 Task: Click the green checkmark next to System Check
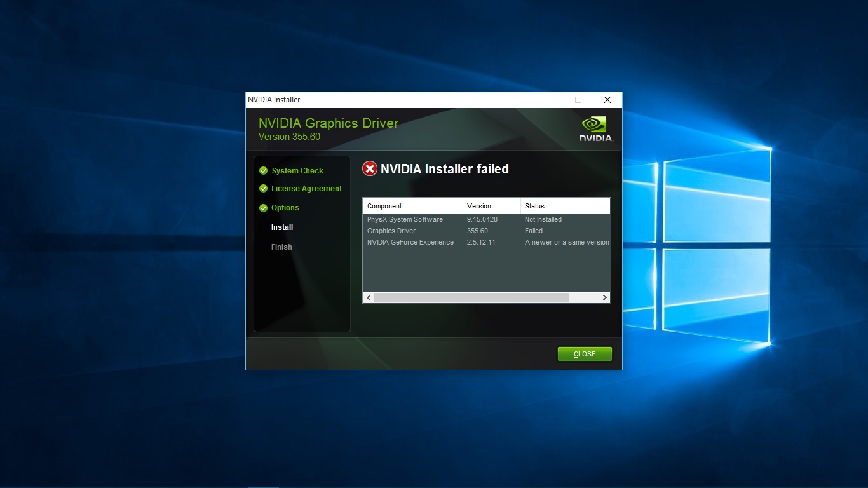pyautogui.click(x=263, y=170)
